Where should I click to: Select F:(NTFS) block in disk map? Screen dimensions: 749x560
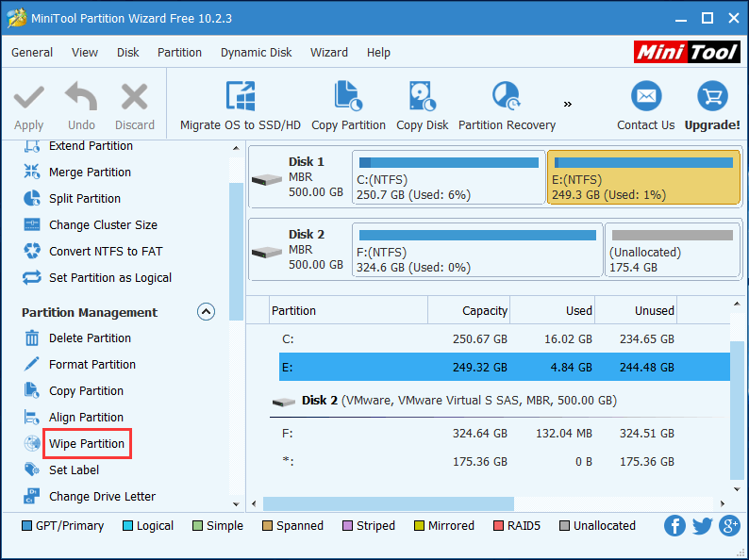pyautogui.click(x=477, y=250)
